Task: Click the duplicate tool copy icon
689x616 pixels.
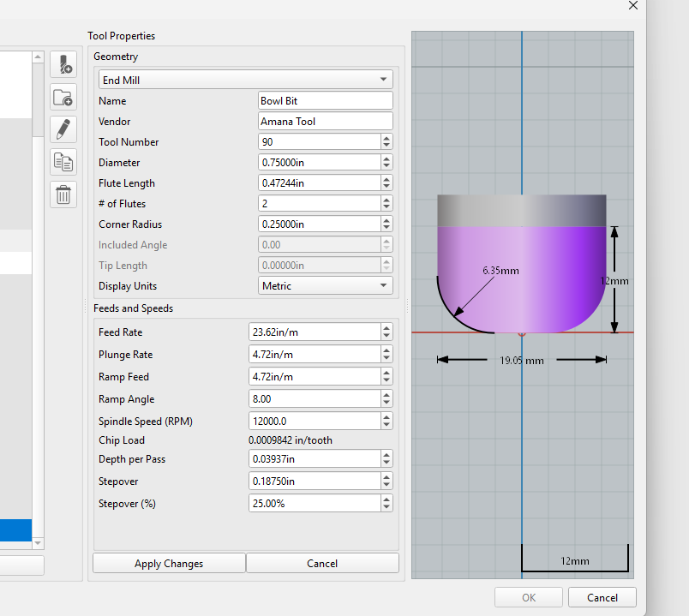Action: 63,162
